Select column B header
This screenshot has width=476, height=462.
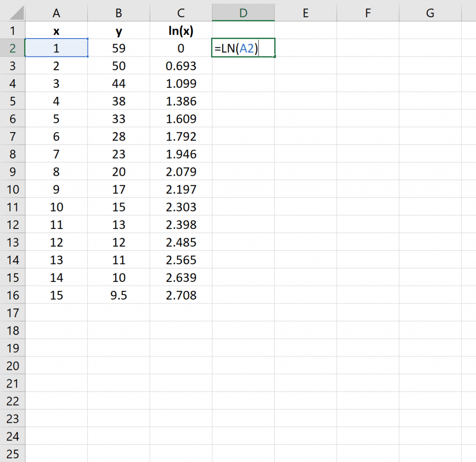pyautogui.click(x=119, y=13)
